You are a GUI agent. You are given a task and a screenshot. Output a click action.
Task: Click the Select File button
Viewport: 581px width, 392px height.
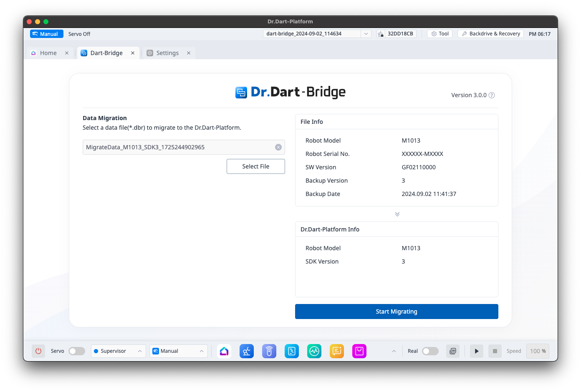[256, 166]
